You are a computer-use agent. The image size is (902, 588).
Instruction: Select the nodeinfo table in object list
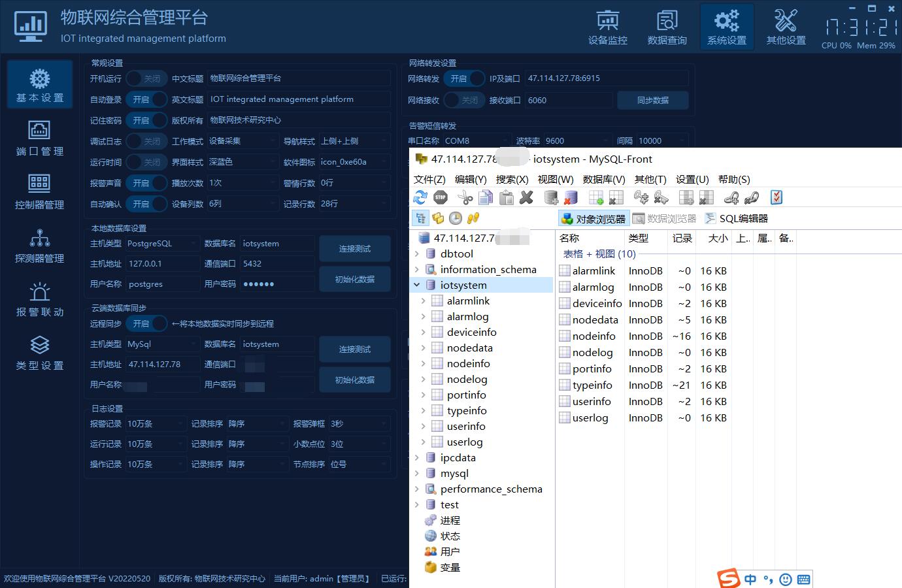coord(593,336)
